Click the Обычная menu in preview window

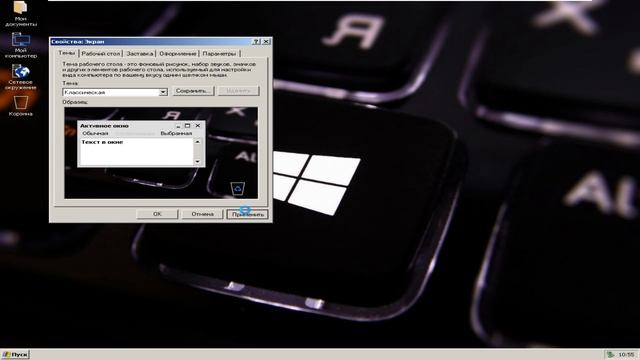pyautogui.click(x=95, y=133)
